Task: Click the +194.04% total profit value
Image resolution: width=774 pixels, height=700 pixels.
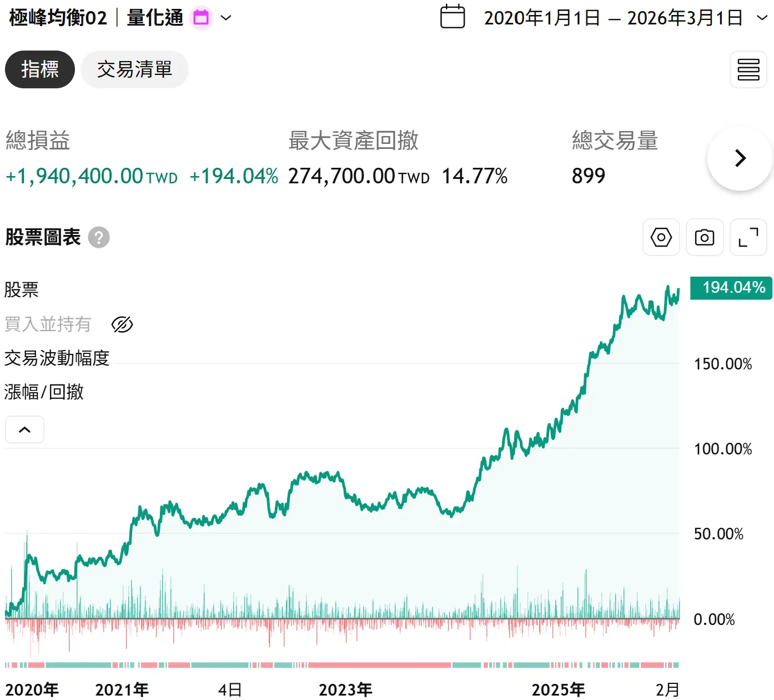Action: [x=234, y=177]
